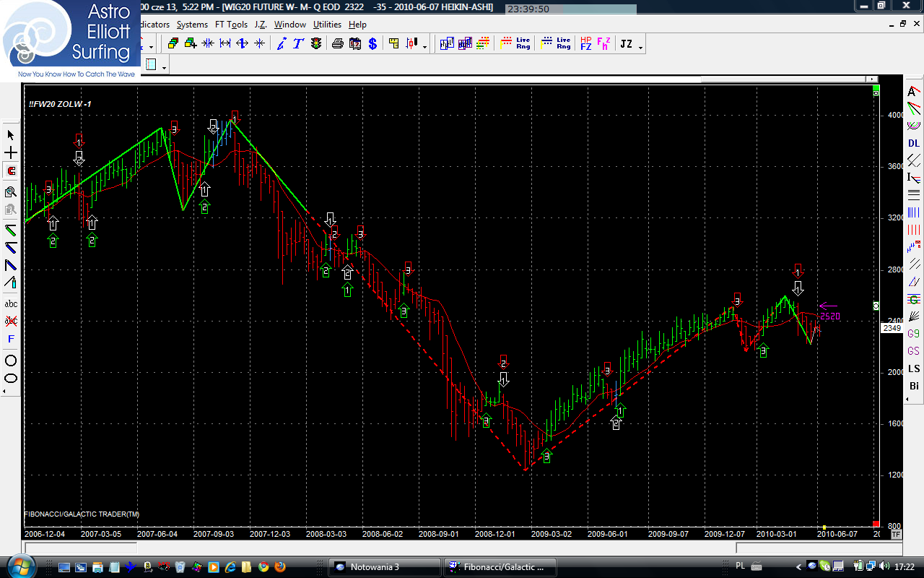
Task: Toggle the Bi button in right sidebar
Action: pos(914,386)
